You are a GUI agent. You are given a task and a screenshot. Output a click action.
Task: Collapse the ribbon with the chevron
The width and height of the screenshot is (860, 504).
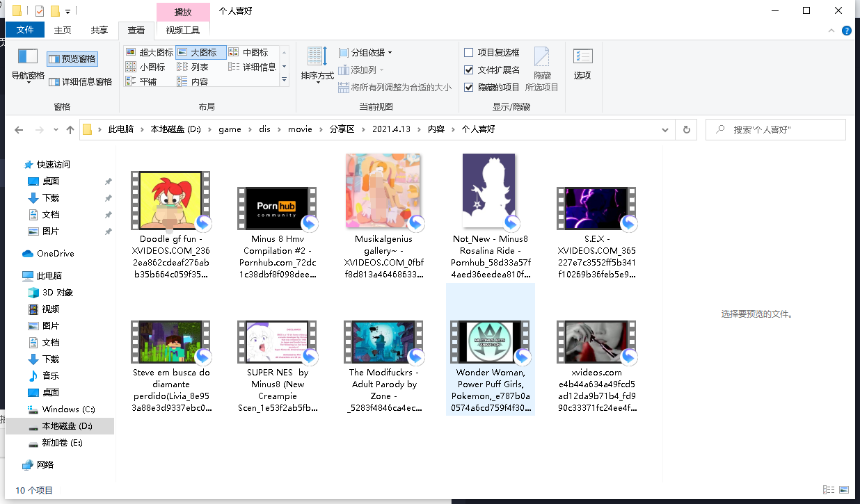832,31
